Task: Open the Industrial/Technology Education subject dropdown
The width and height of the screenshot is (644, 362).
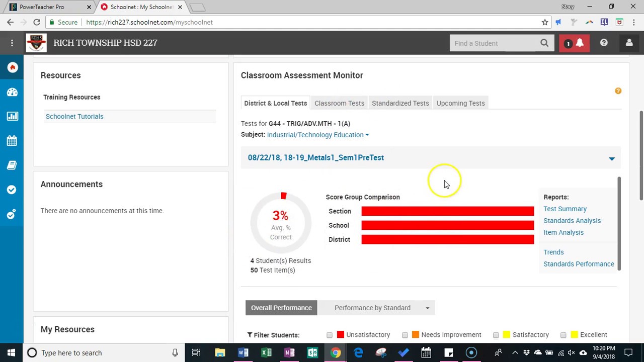Action: [318, 135]
